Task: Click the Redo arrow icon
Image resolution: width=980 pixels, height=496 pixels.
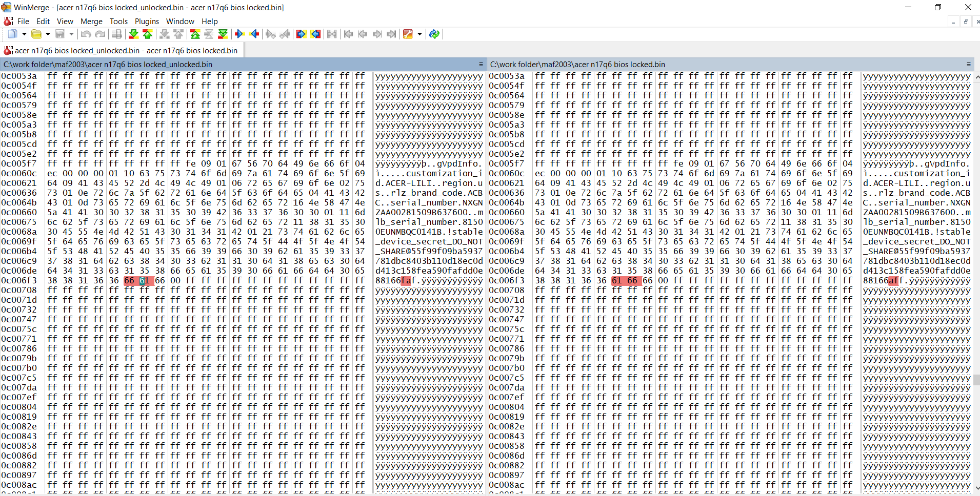Action: point(100,34)
